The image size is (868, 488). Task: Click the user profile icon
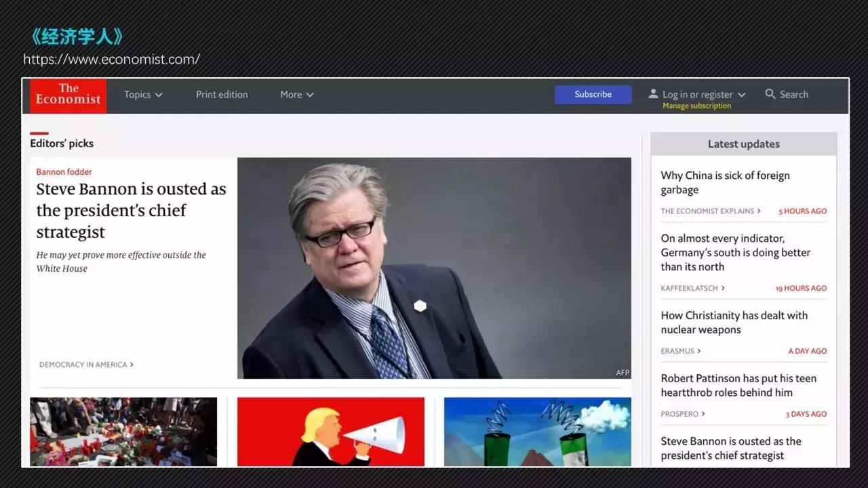(653, 94)
